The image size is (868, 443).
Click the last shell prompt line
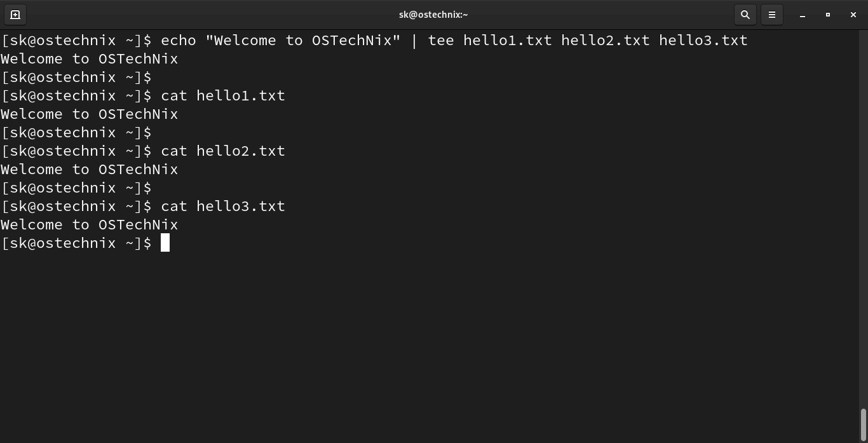76,243
